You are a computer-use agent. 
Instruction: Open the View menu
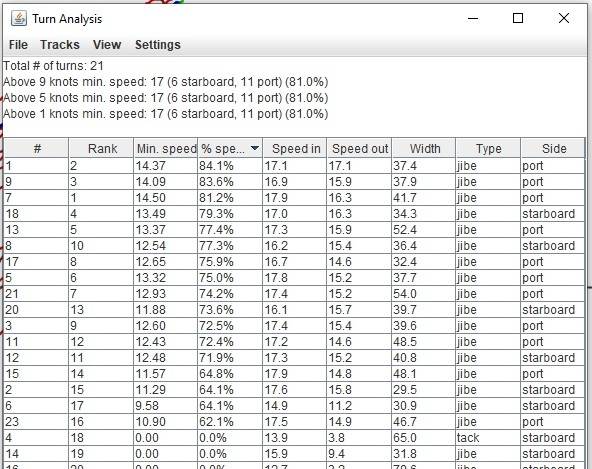[107, 45]
